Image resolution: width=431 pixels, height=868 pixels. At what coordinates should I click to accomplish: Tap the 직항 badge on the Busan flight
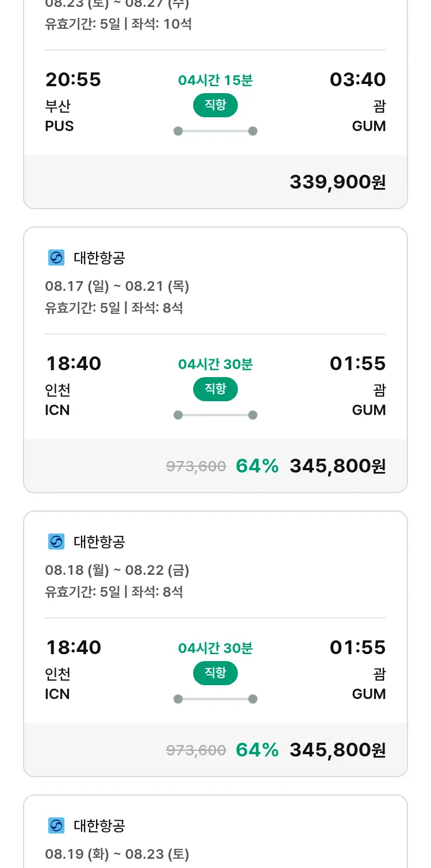[215, 105]
